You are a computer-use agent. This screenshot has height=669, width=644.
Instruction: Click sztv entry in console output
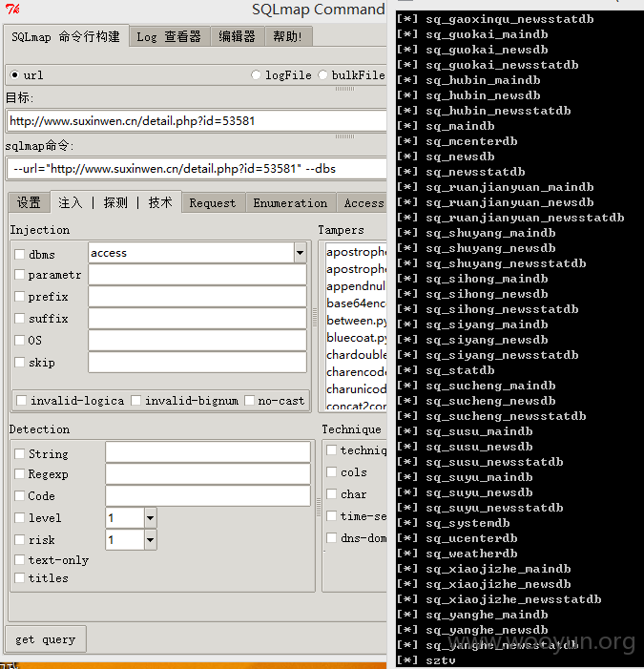[x=441, y=660]
